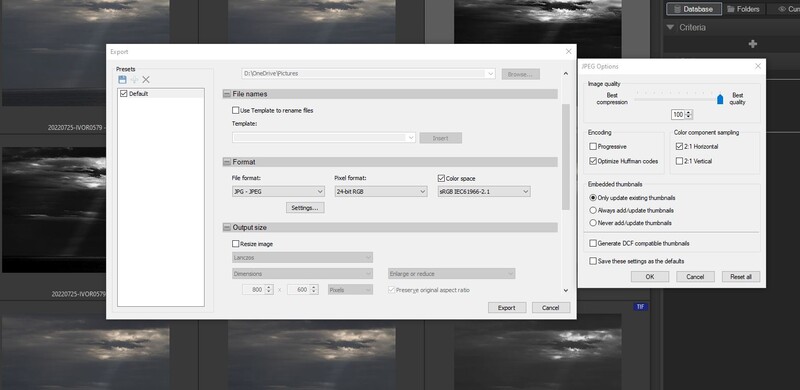Click the Browse button

520,74
